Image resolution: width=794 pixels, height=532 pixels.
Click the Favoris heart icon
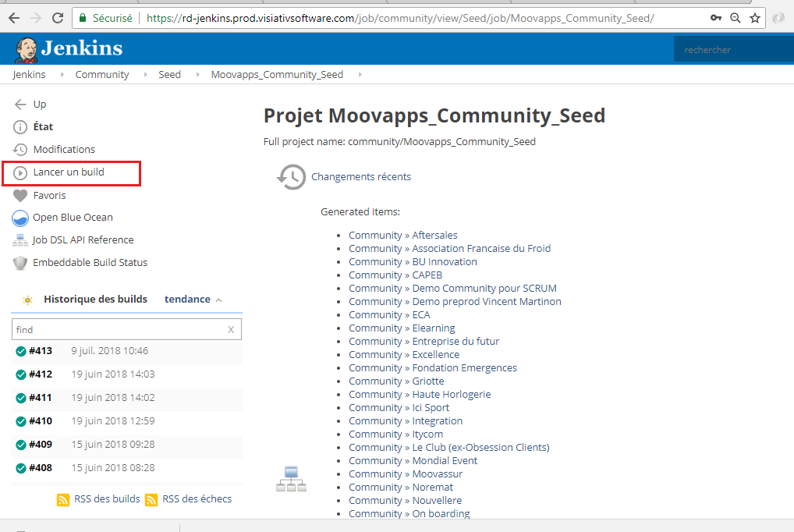click(20, 196)
